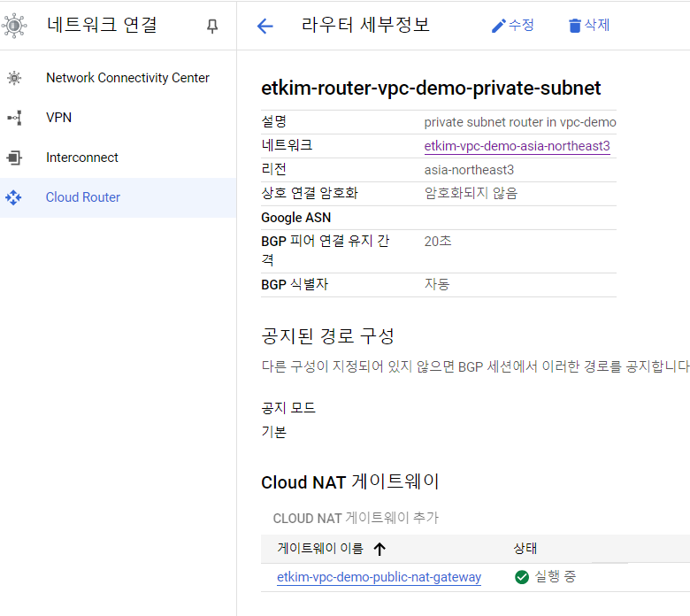Click description value private subnet router in vpc-demo

(x=519, y=122)
